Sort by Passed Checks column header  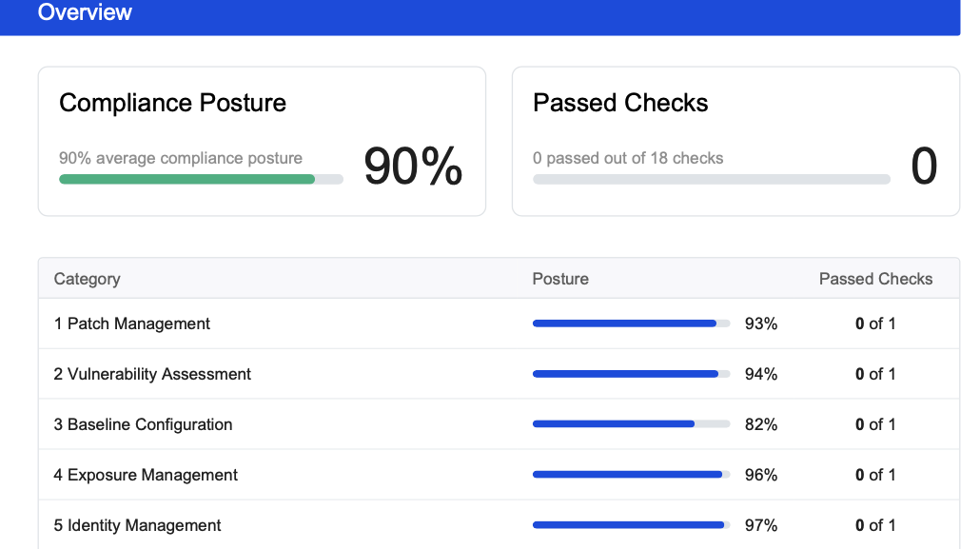click(x=875, y=279)
